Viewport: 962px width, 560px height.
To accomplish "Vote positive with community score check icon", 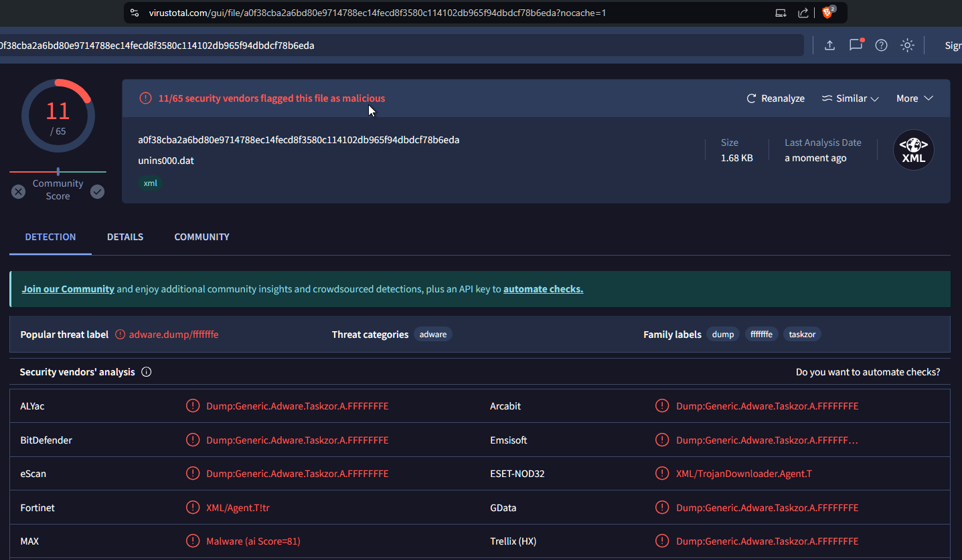I will click(x=98, y=192).
